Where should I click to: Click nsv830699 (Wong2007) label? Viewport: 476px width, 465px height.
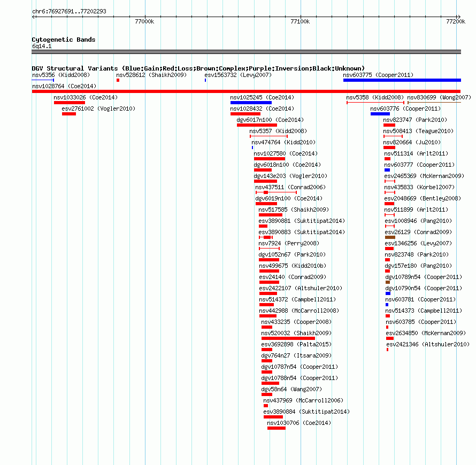[439, 97]
